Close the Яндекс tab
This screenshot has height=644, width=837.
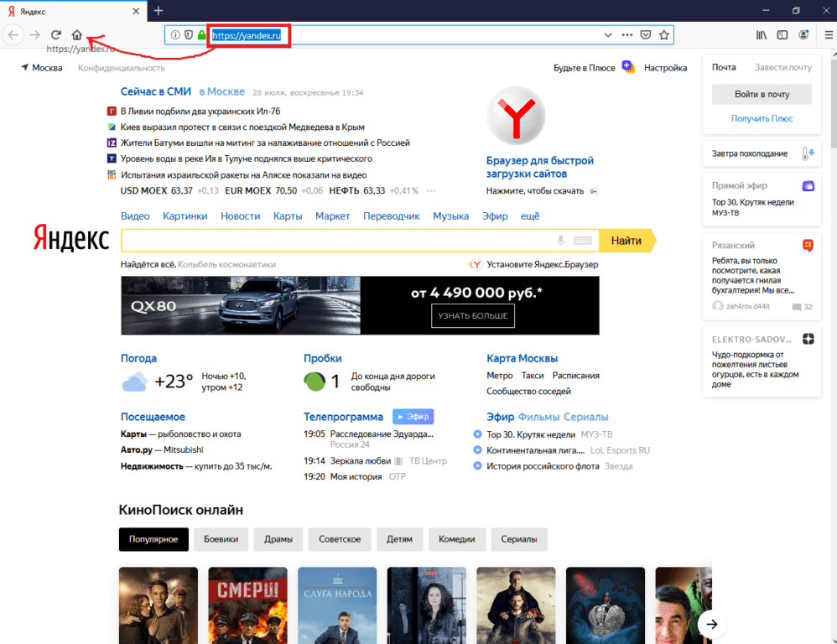pyautogui.click(x=136, y=11)
